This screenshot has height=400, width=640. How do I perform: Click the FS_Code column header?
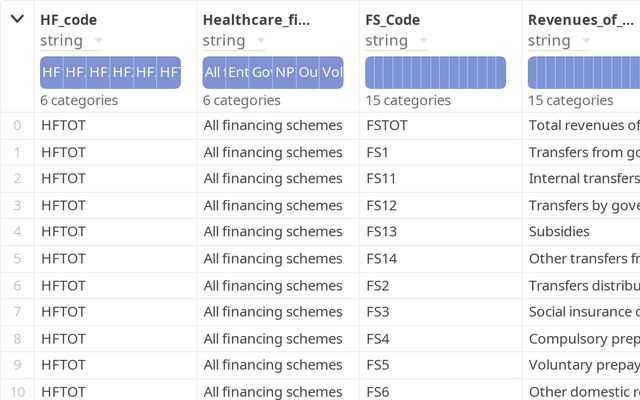[x=393, y=20]
